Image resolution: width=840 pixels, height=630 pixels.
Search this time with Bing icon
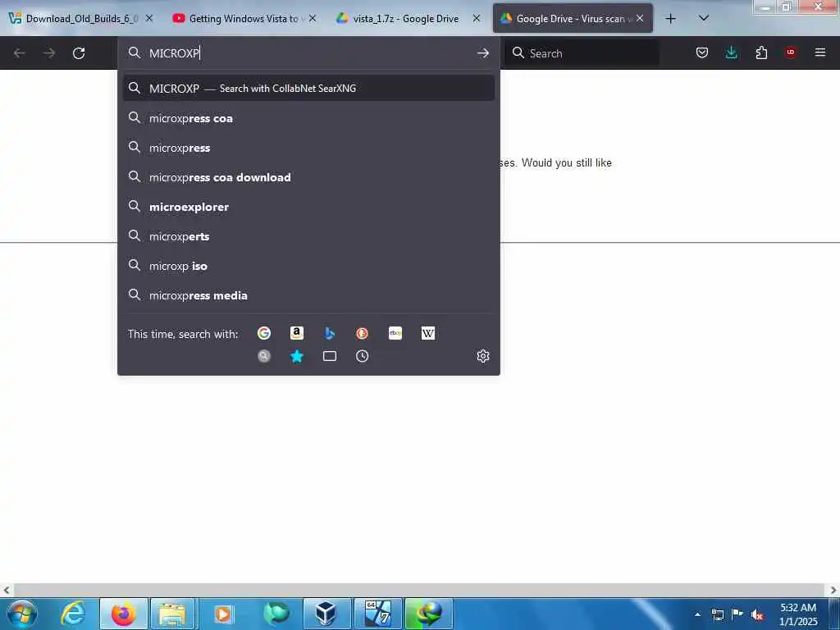pyautogui.click(x=330, y=333)
